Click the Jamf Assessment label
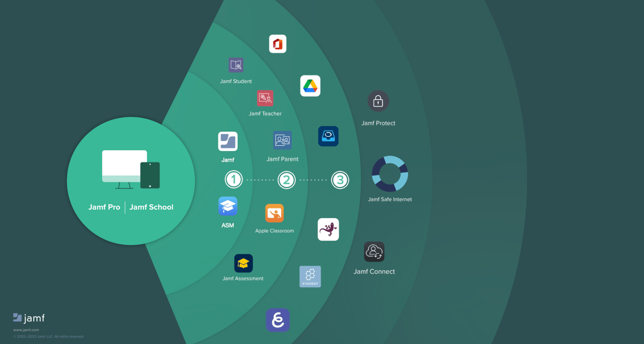This screenshot has width=644, height=344. click(x=243, y=278)
